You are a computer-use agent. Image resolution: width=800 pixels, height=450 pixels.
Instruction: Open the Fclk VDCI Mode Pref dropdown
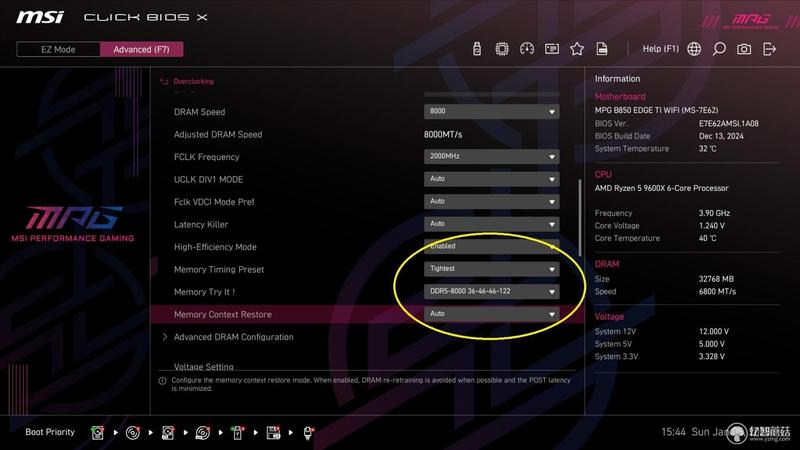tap(491, 202)
